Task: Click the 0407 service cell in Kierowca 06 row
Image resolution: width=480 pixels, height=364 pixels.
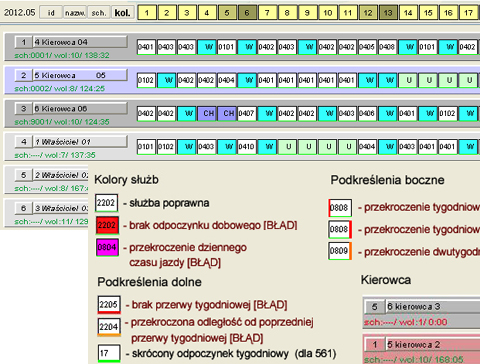Action: (x=247, y=113)
